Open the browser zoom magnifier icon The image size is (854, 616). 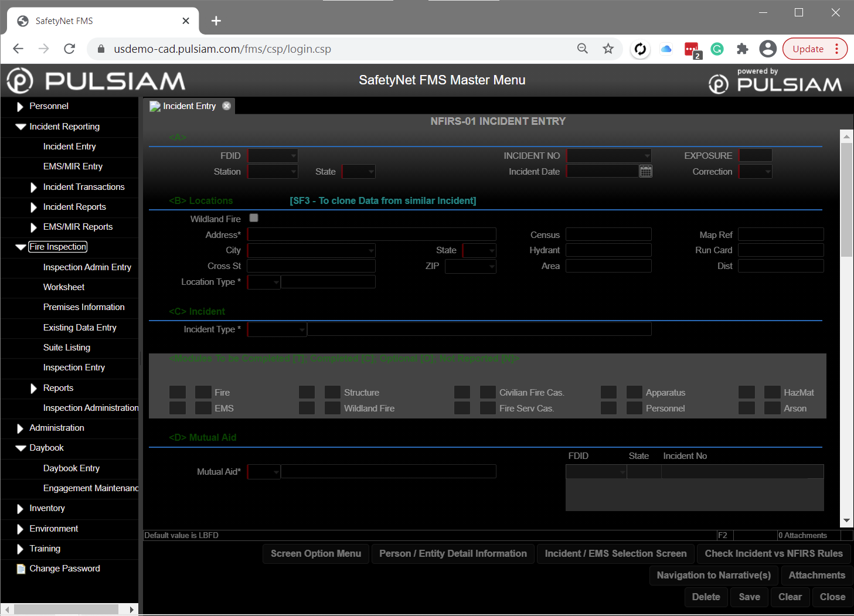point(582,49)
